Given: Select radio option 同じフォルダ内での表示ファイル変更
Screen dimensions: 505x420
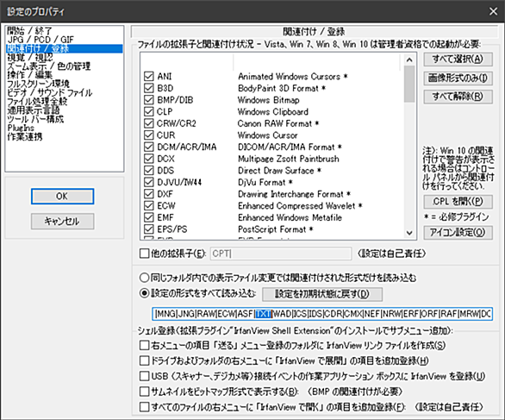Looking at the screenshot, I should pyautogui.click(x=144, y=278).
